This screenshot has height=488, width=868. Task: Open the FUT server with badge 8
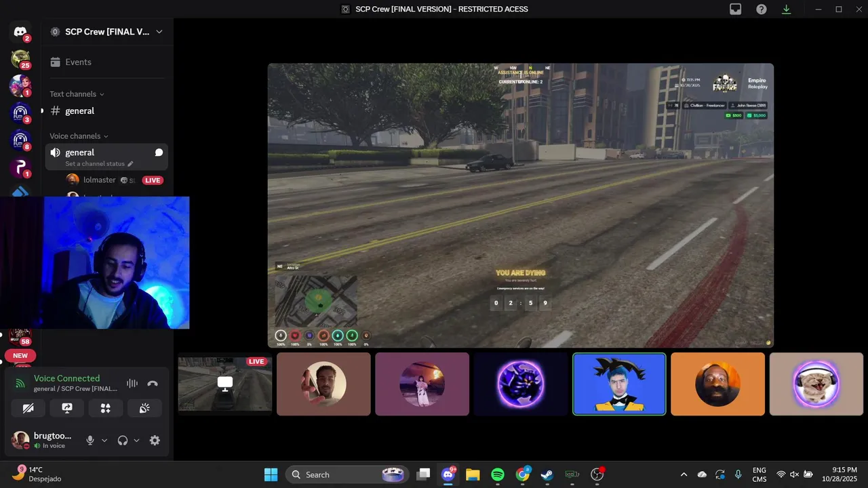pos(20,140)
